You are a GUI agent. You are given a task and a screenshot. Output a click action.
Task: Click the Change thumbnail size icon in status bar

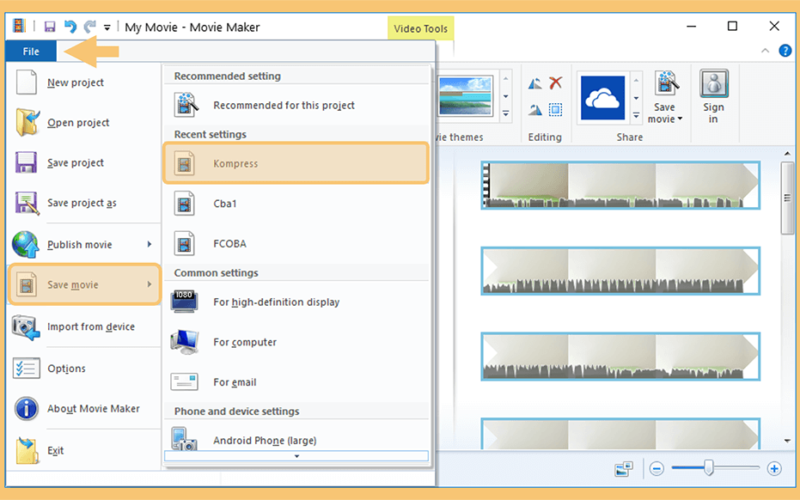(x=623, y=468)
